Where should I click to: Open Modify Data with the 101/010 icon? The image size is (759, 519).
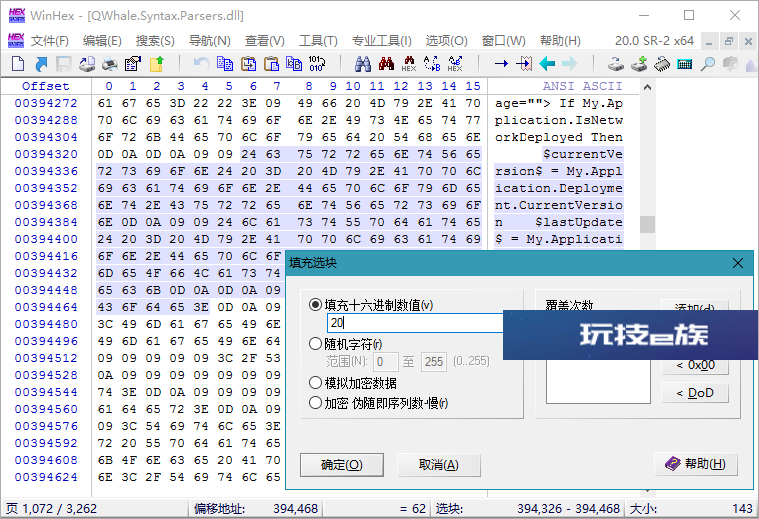[x=317, y=63]
